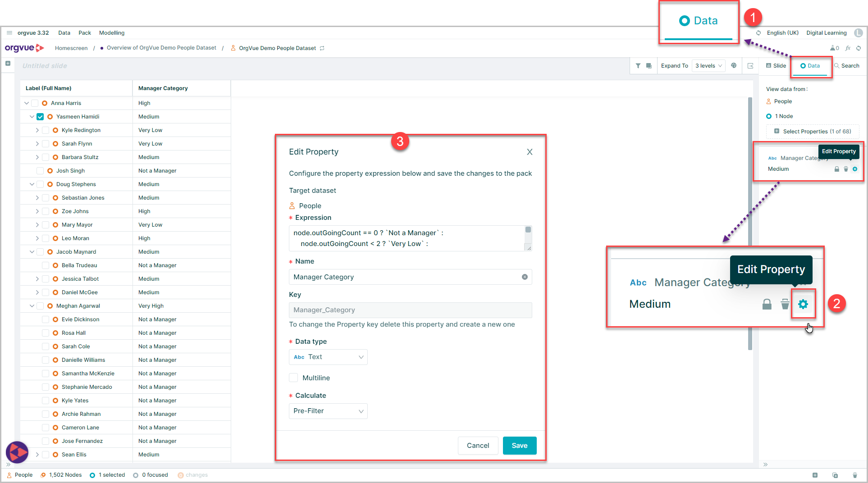Untick the Yasmeen Hamidi checkbox

click(x=40, y=117)
